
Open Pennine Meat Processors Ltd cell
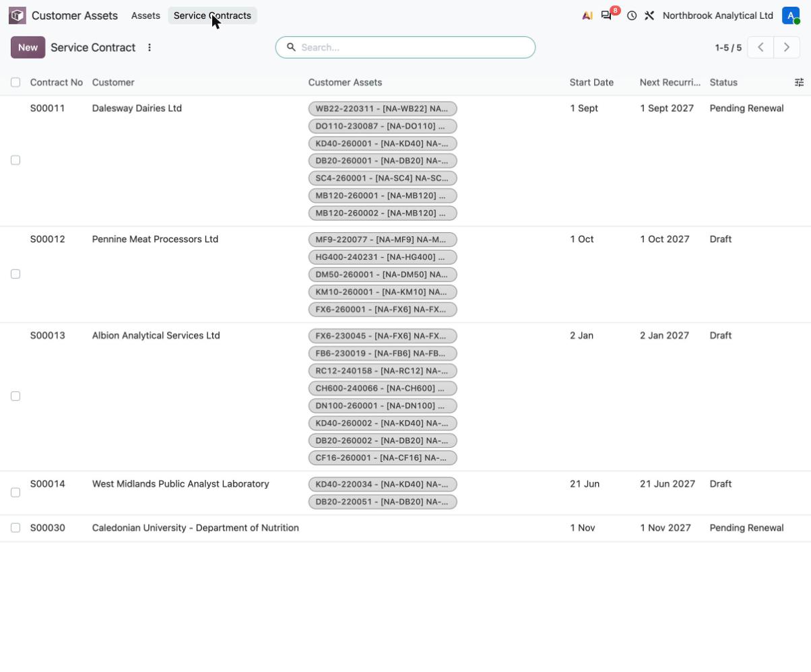(x=155, y=239)
